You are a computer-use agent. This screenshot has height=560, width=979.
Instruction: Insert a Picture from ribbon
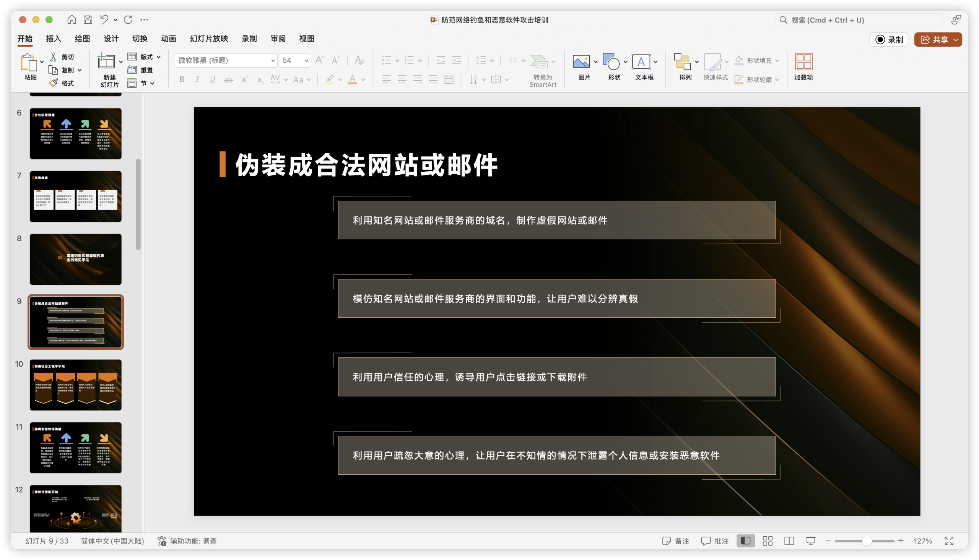[x=581, y=62]
